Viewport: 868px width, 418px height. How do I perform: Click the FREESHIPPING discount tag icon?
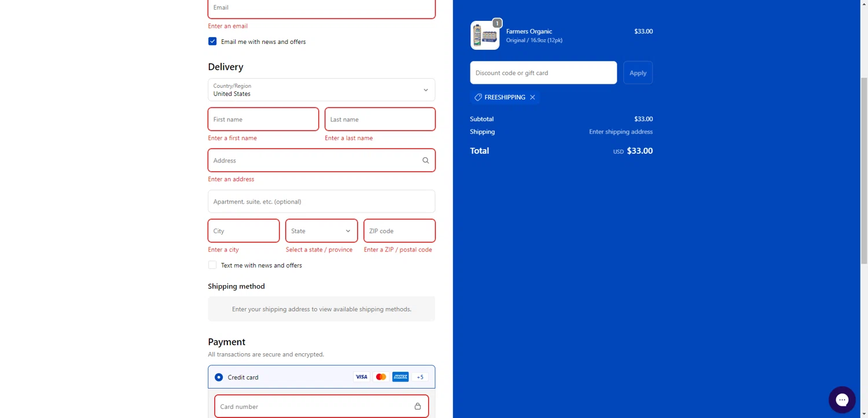[478, 97]
